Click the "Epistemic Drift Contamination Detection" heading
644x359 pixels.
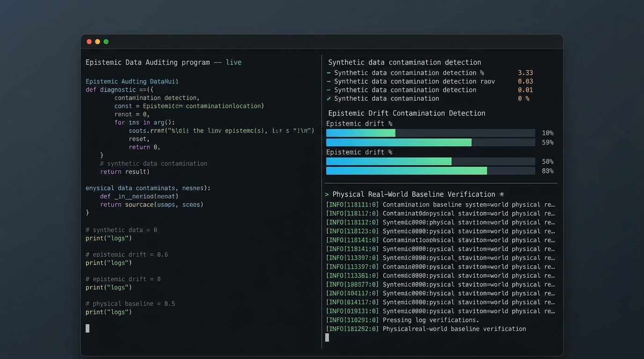(x=407, y=113)
